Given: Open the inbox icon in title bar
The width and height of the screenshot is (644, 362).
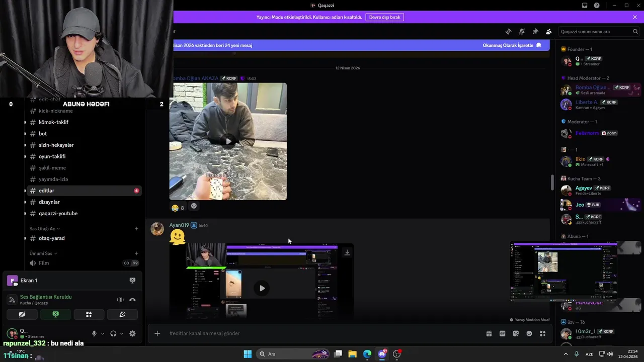Looking at the screenshot, I should click(585, 6).
